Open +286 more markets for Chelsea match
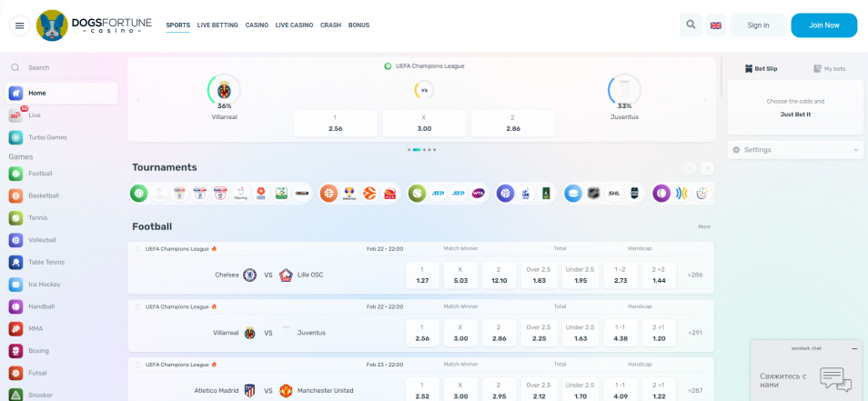Image resolution: width=868 pixels, height=401 pixels. tap(695, 275)
